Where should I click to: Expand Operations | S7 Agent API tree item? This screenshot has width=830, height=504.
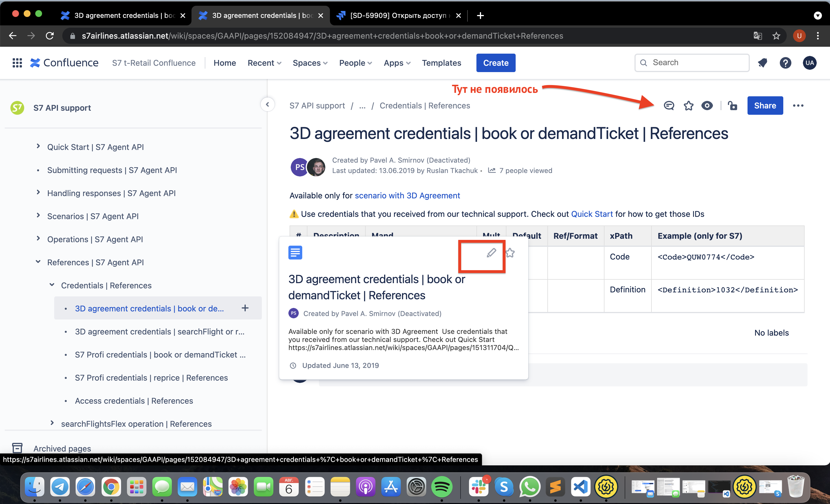pyautogui.click(x=38, y=239)
